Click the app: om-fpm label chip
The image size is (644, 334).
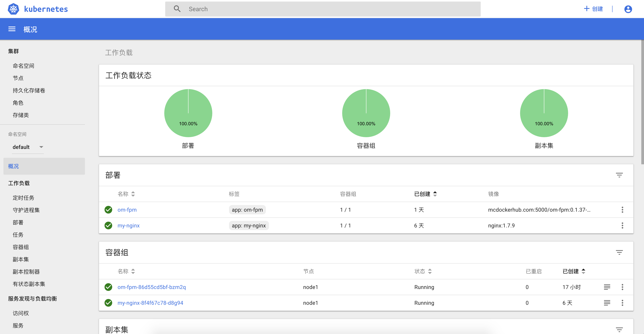(x=247, y=210)
